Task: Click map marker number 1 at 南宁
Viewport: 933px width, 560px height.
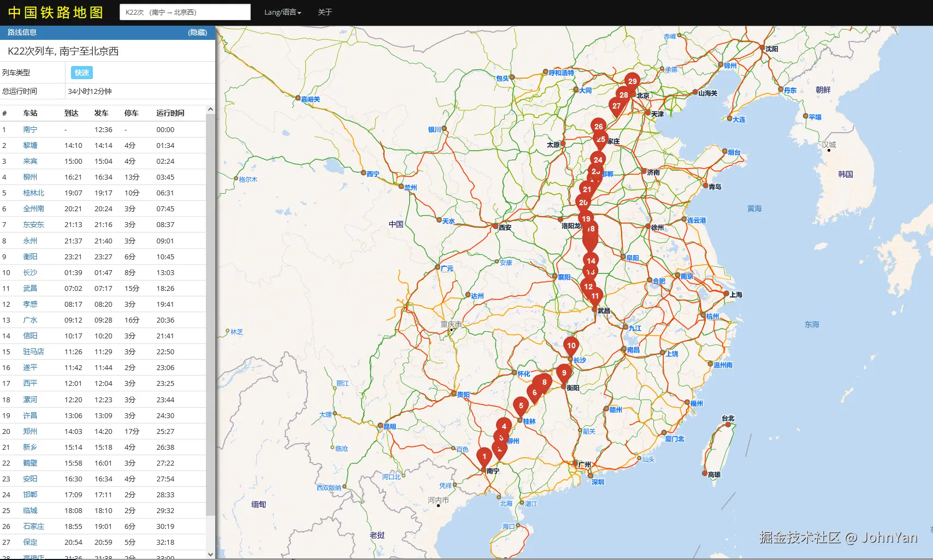Action: tap(484, 457)
